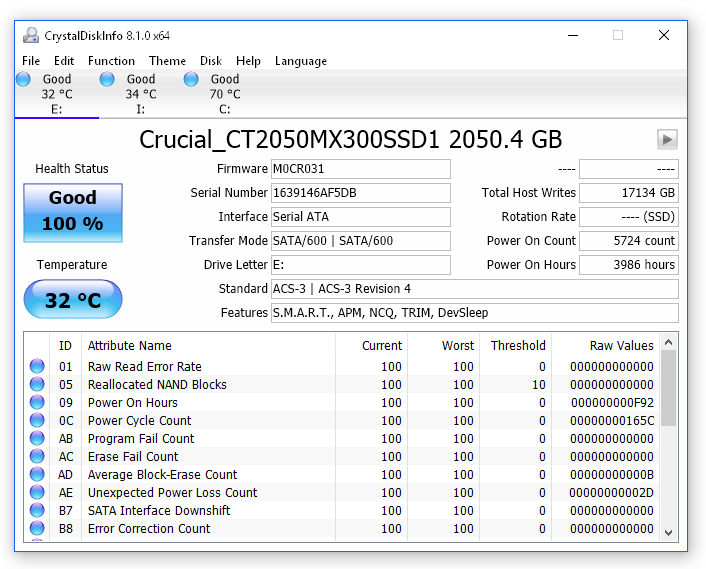The width and height of the screenshot is (706, 569).
Task: Open the File menu
Action: [x=31, y=61]
